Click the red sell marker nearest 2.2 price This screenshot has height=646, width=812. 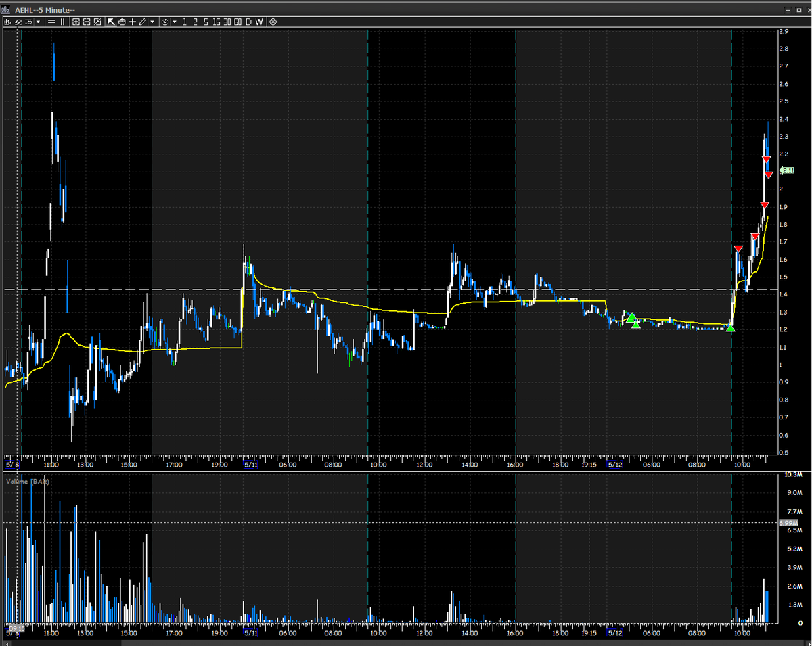click(766, 159)
